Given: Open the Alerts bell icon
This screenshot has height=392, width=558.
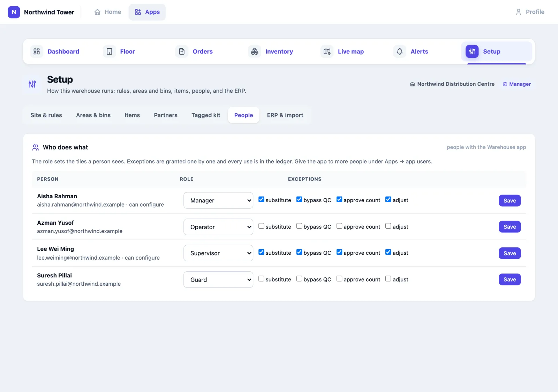Looking at the screenshot, I should [400, 52].
